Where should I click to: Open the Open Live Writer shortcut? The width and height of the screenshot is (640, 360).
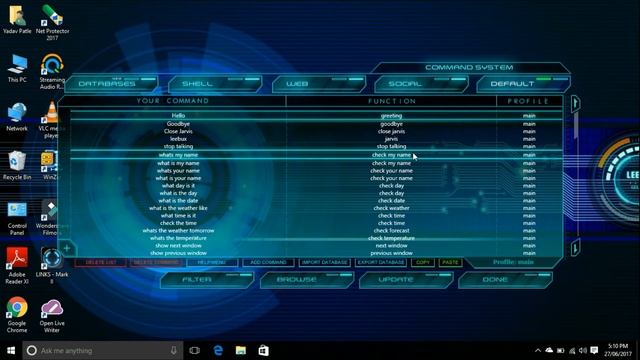(x=52, y=315)
